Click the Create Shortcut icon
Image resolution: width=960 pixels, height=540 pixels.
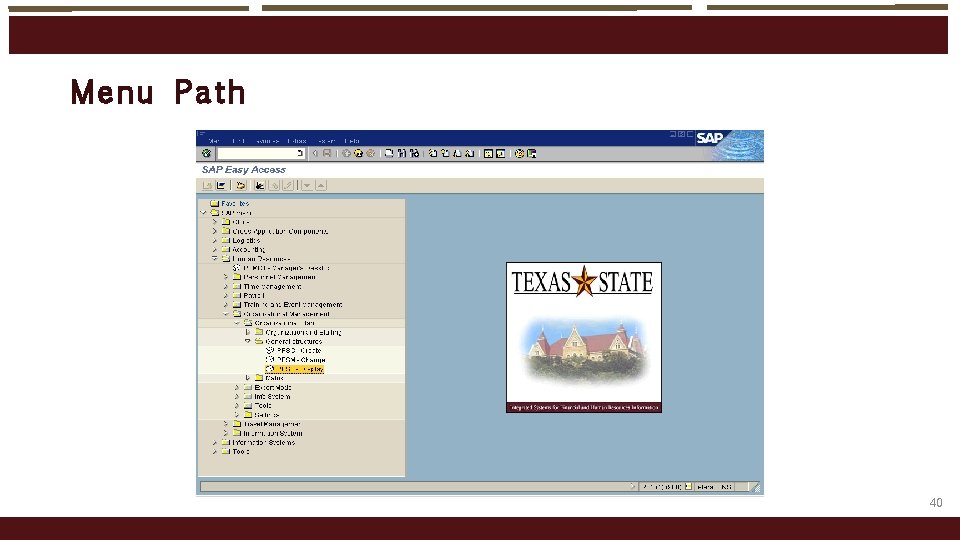(500, 153)
